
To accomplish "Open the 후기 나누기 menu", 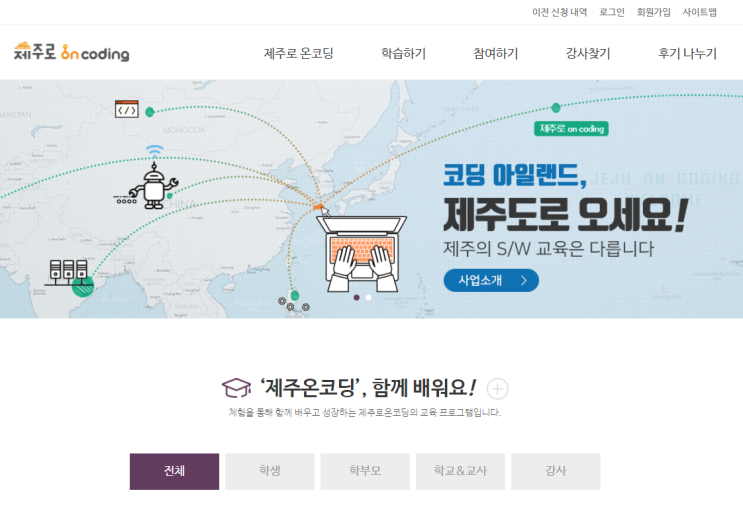I will point(687,53).
